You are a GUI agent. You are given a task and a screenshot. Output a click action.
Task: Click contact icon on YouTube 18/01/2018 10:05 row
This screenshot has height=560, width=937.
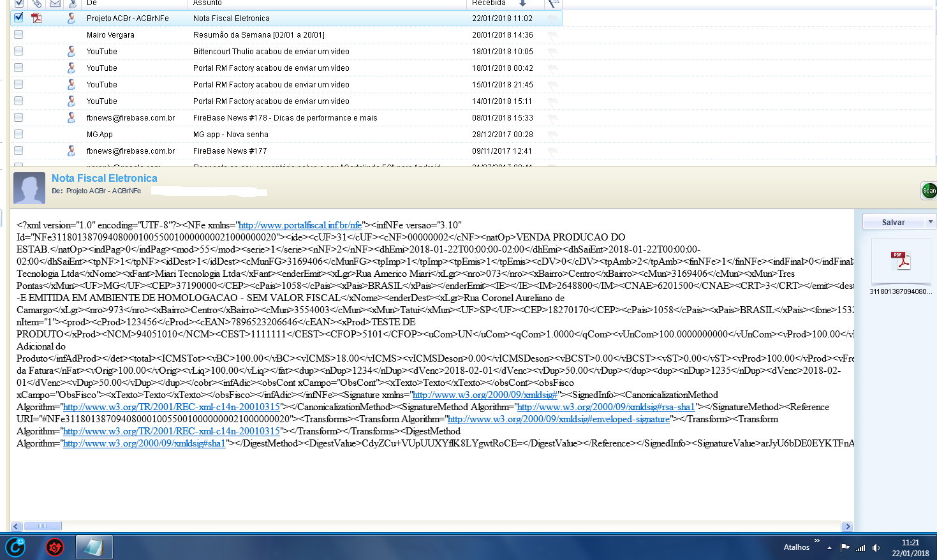71,51
